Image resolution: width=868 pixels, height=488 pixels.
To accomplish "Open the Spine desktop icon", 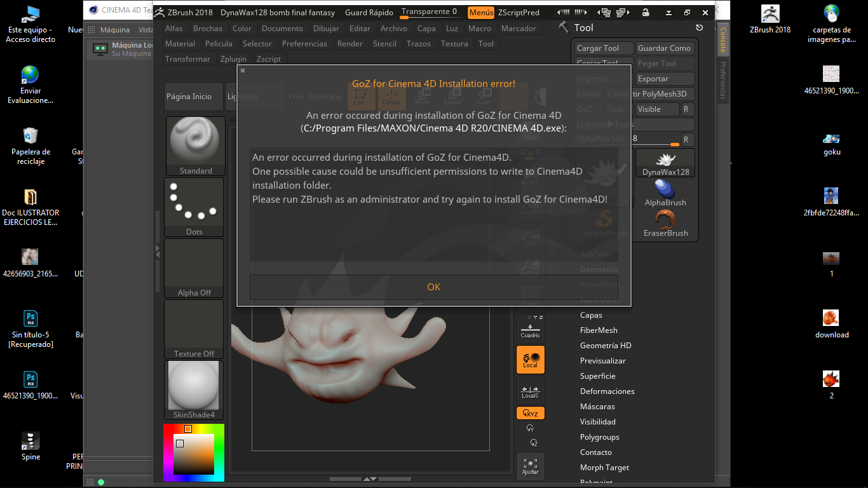I will click(x=31, y=446).
